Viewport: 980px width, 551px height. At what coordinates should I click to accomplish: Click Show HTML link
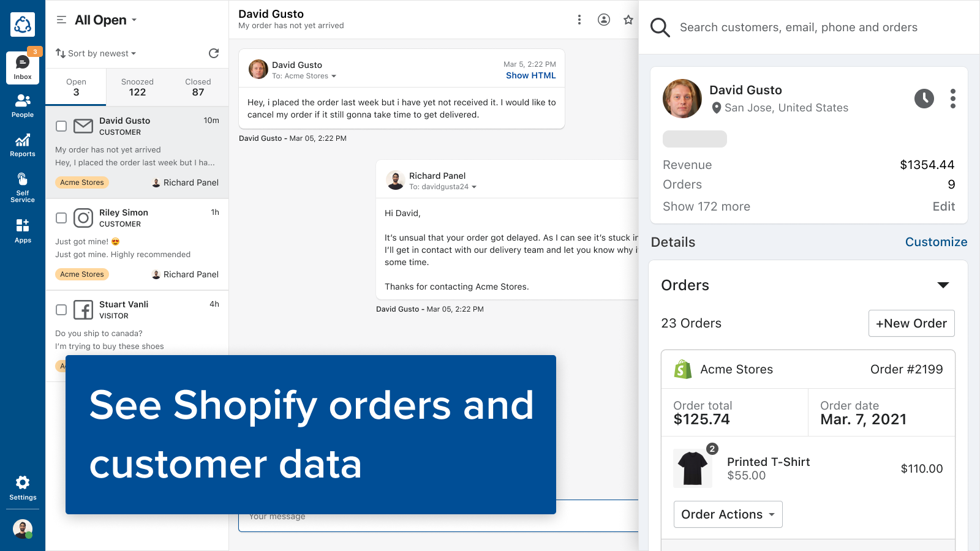531,75
